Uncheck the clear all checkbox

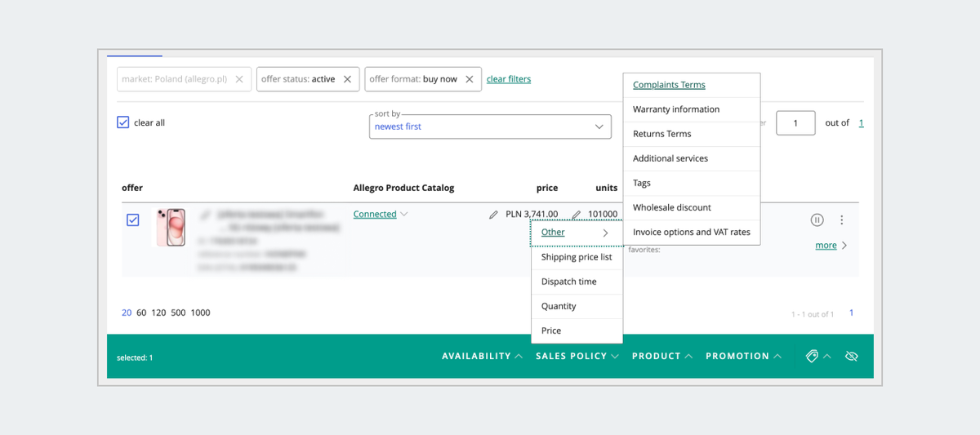[x=123, y=122]
